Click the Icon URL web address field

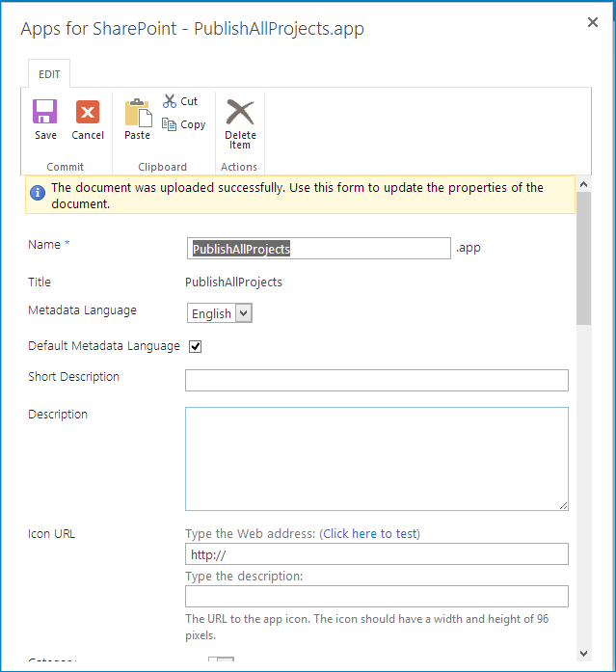tap(377, 554)
